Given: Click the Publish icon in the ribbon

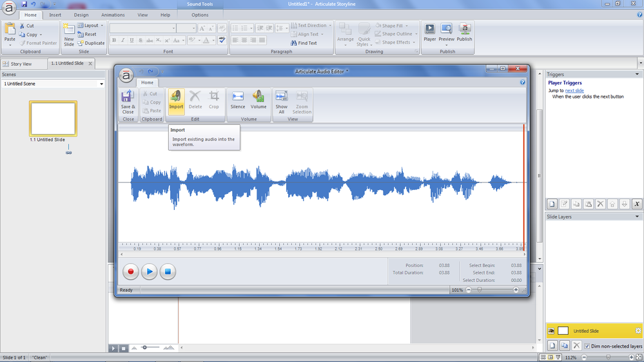Looking at the screenshot, I should pyautogui.click(x=464, y=32).
